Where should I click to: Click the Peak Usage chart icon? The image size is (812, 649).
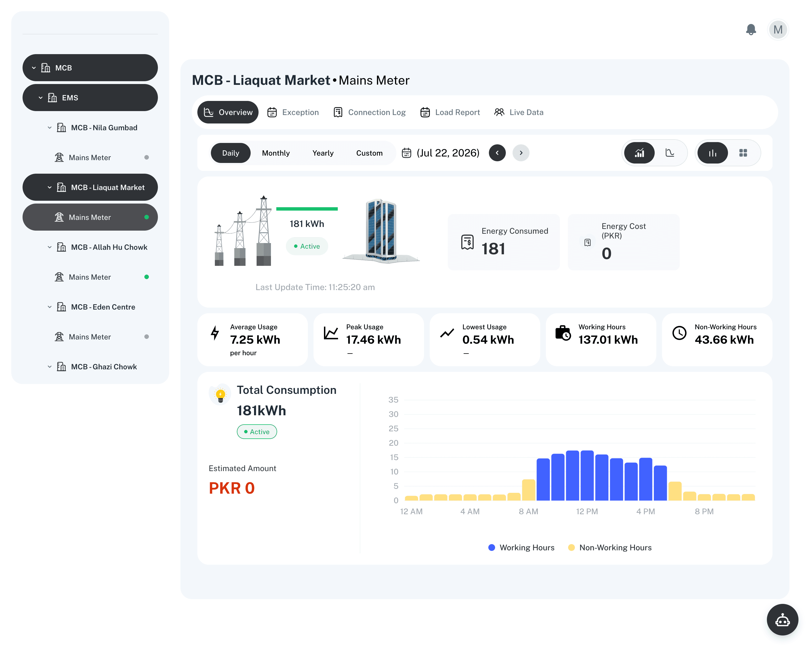click(x=331, y=333)
